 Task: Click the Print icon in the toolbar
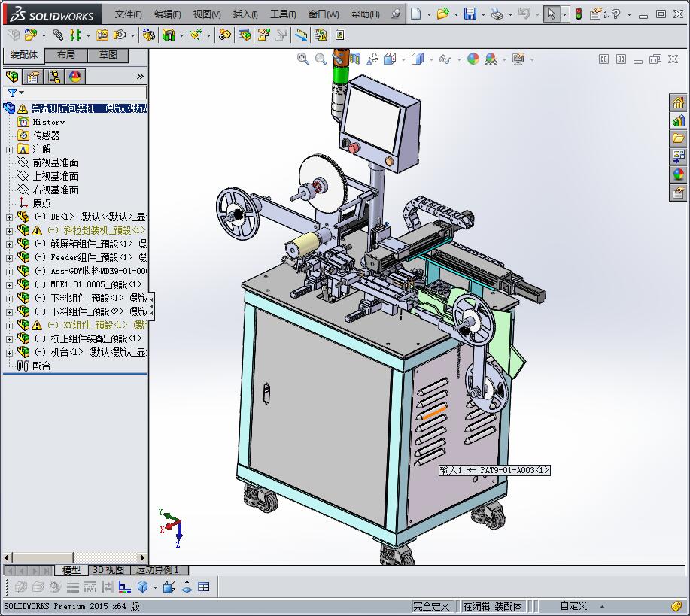pyautogui.click(x=496, y=14)
